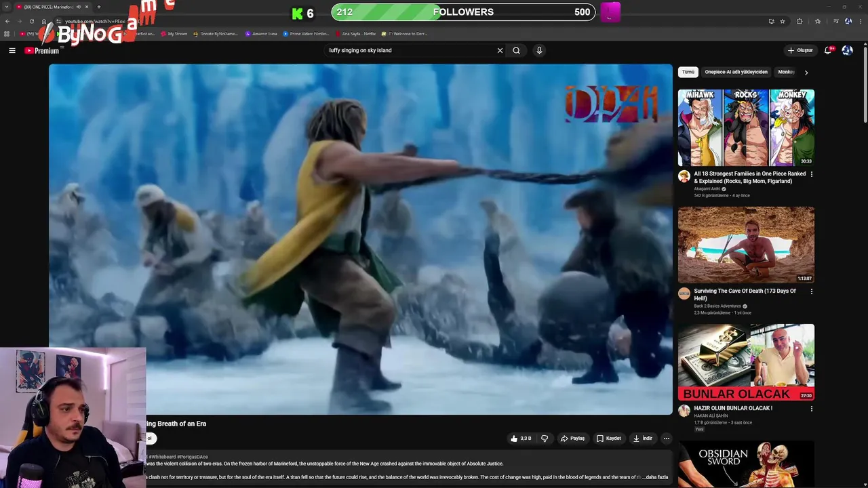This screenshot has width=868, height=488.
Task: Click 'Surviving The Cave Of Death (173 Days Of Hell!)' title
Action: (x=745, y=295)
